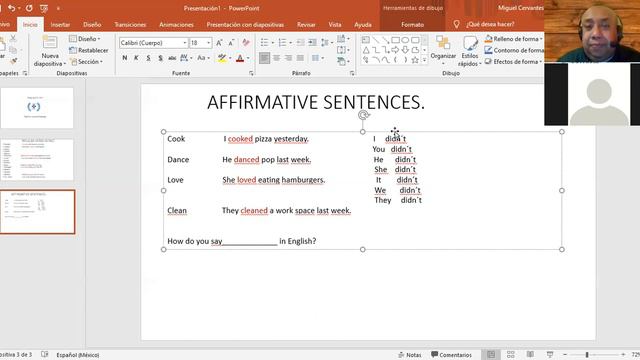Select the right arrow shape in gallery
640x360 pixels.
[395, 50]
